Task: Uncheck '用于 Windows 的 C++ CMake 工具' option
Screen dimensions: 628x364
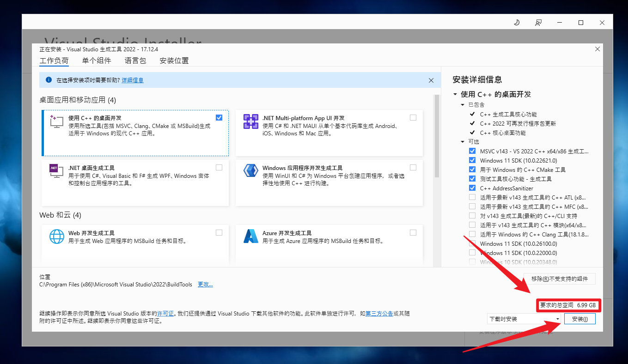Action: pos(472,170)
